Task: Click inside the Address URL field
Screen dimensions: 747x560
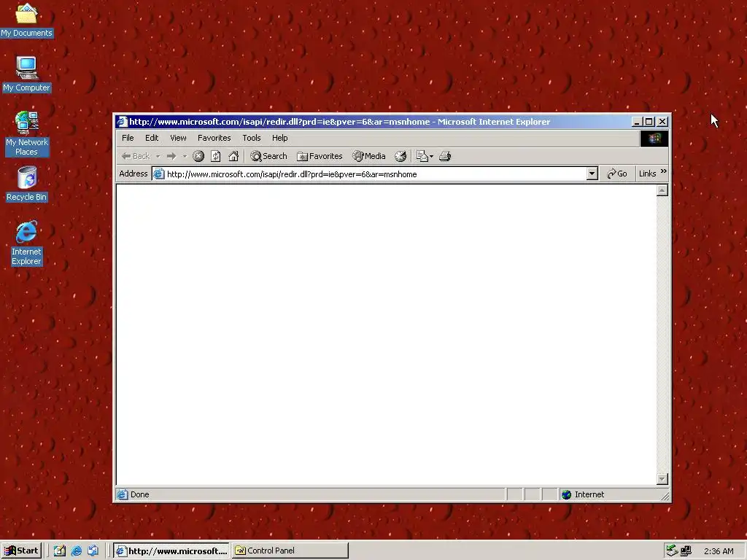Action: (376, 174)
